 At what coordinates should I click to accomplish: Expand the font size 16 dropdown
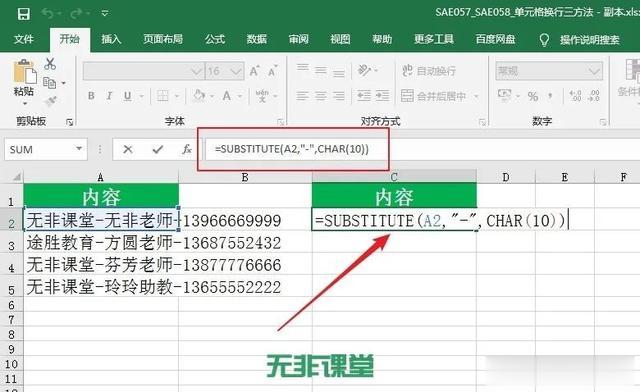pos(236,71)
